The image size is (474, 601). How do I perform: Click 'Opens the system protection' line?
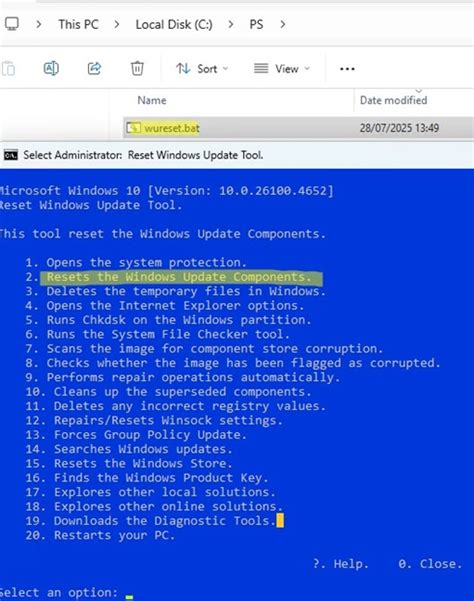pyautogui.click(x=136, y=263)
